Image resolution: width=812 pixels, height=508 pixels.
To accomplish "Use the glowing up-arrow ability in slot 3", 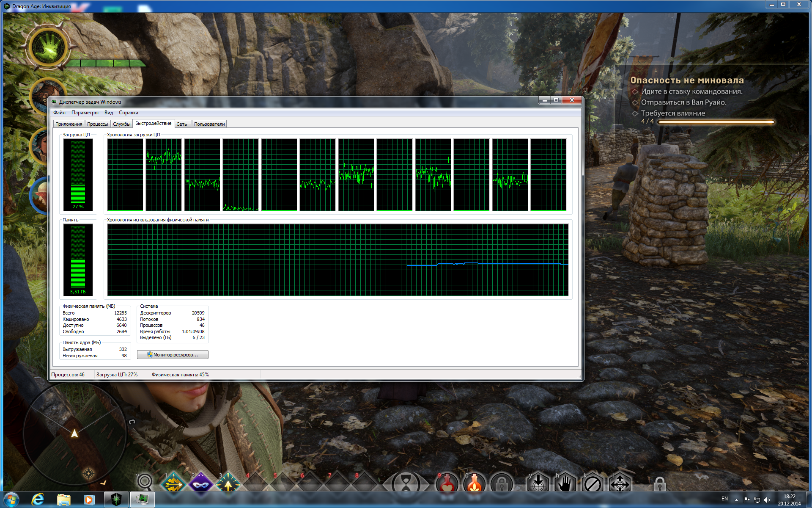I will [x=228, y=483].
